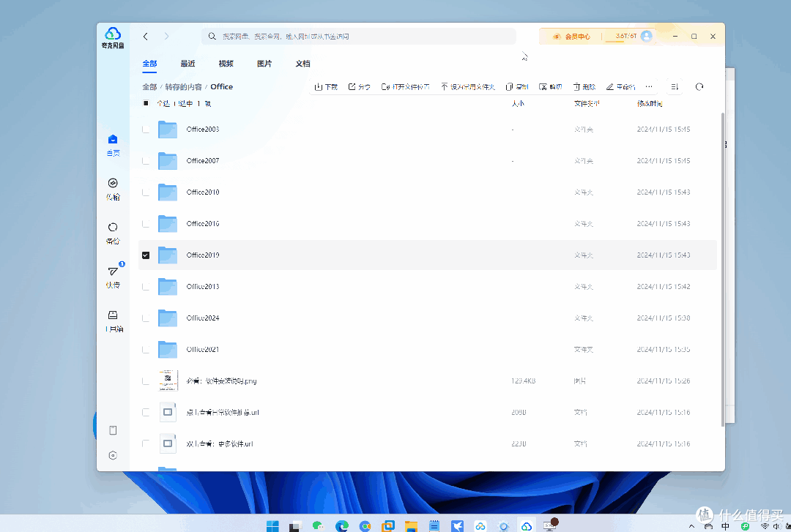
Task: Check the Office2010 folder checkbox
Action: [x=146, y=192]
